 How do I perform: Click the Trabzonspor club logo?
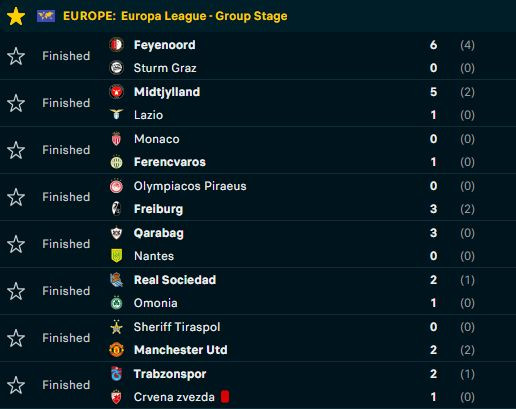coord(116,374)
